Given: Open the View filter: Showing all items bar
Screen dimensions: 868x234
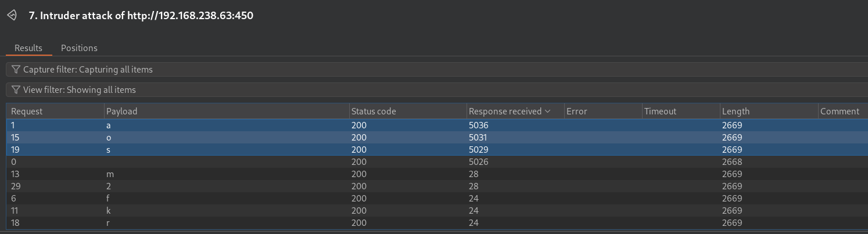Looking at the screenshot, I should coord(437,90).
